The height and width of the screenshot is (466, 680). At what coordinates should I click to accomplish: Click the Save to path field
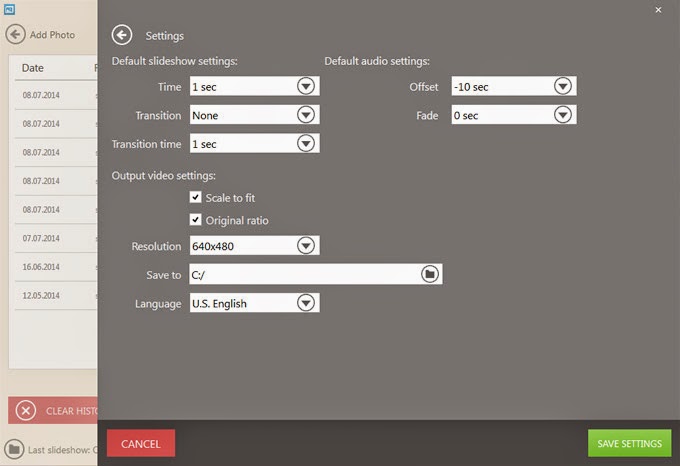(x=316, y=274)
